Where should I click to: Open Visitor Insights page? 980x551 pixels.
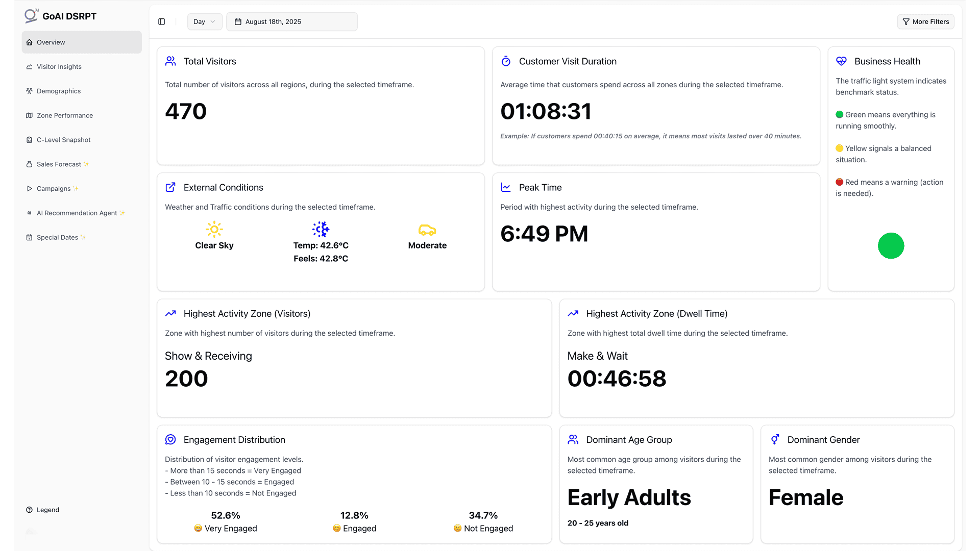pyautogui.click(x=82, y=67)
